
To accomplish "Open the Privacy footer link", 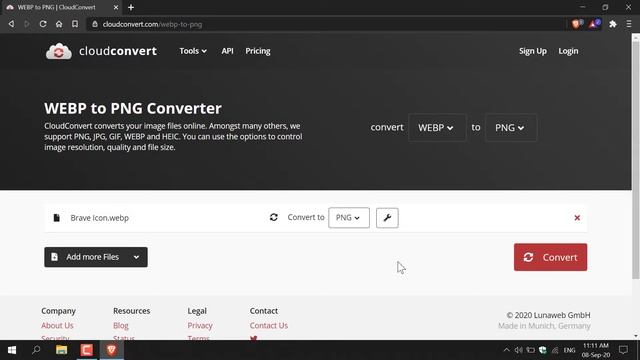I will (x=200, y=325).
